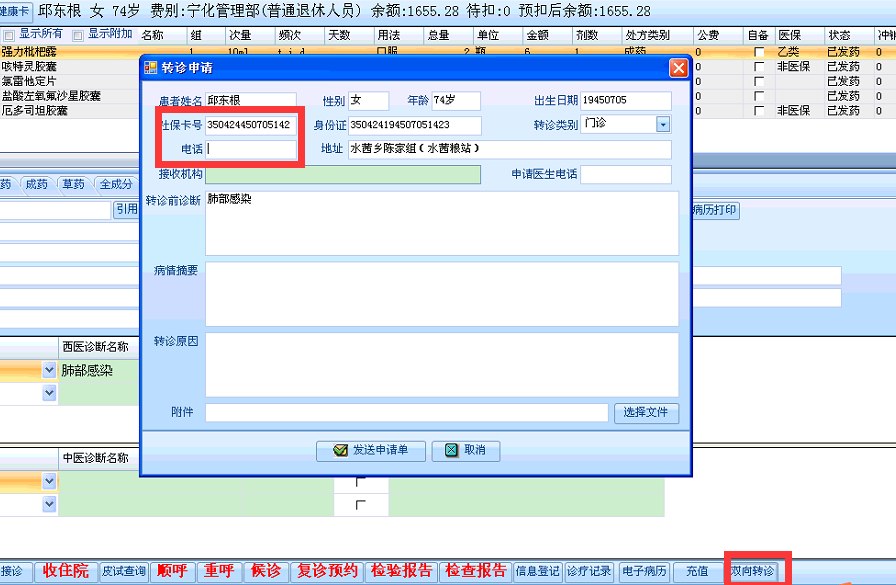896x585 pixels.
Task: Click the 年龄 field
Action: click(x=456, y=101)
